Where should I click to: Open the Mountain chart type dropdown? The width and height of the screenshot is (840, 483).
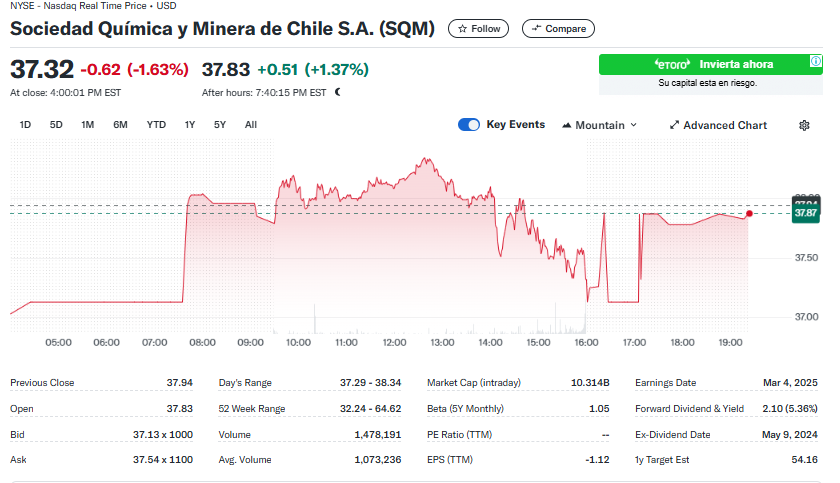coord(599,125)
